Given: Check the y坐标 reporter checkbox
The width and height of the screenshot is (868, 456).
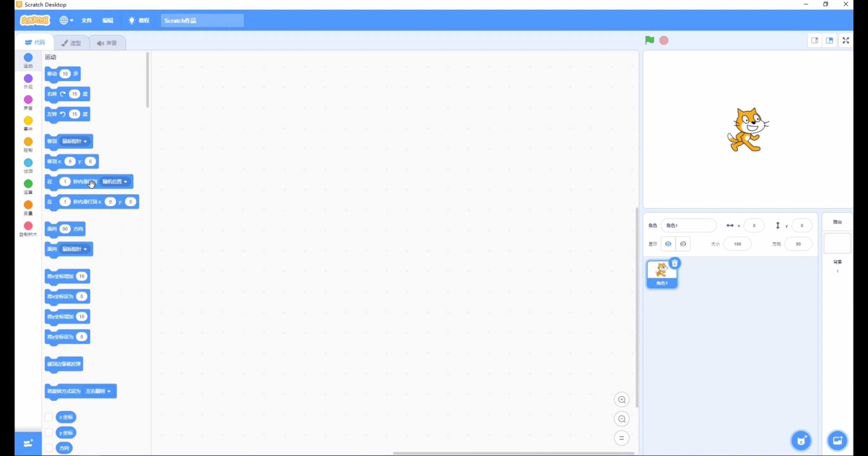Looking at the screenshot, I should [49, 433].
